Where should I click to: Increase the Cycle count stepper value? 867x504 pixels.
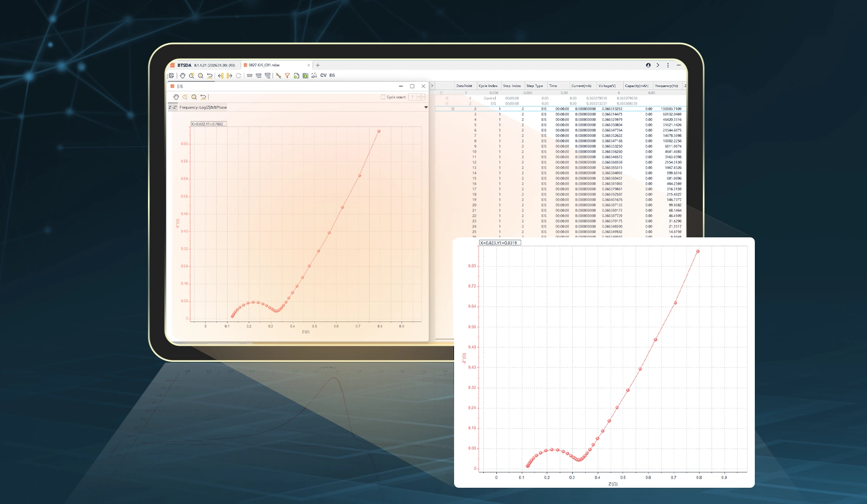(421, 95)
